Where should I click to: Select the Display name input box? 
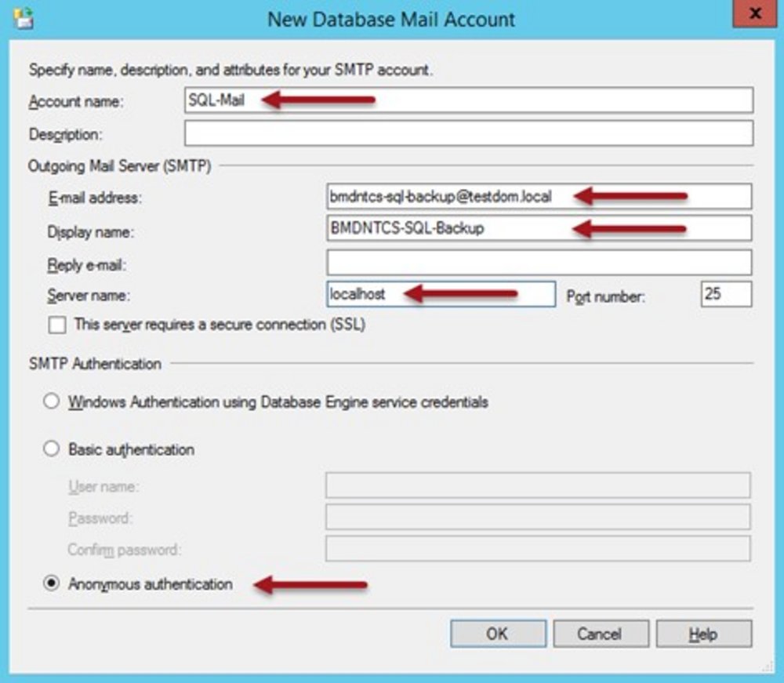[x=539, y=229]
